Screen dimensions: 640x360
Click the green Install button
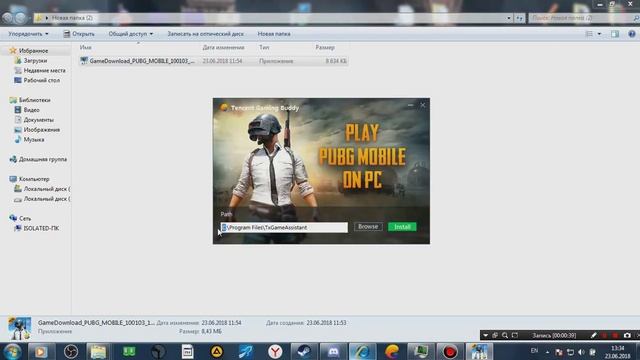402,227
